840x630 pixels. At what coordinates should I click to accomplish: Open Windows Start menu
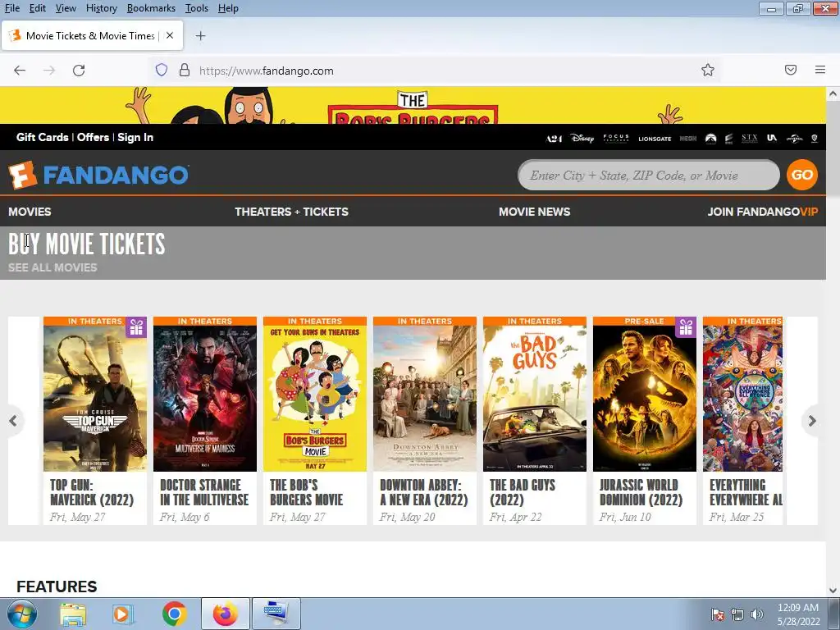(x=22, y=614)
